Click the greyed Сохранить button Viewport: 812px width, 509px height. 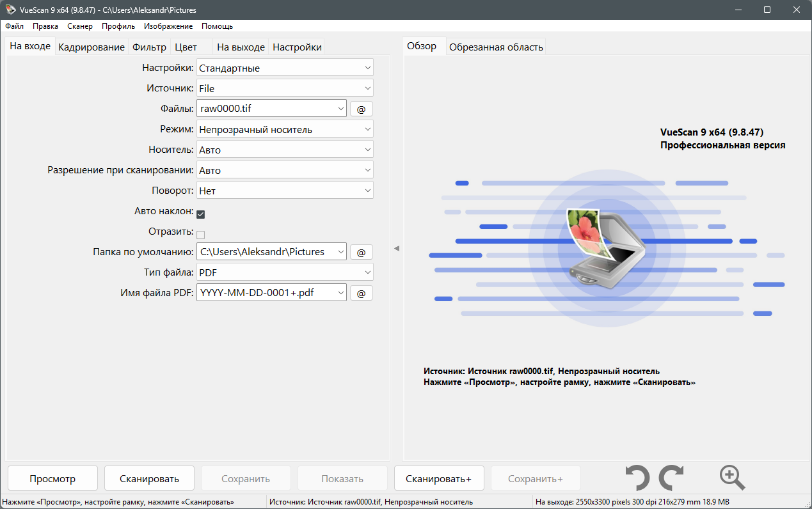tap(246, 478)
